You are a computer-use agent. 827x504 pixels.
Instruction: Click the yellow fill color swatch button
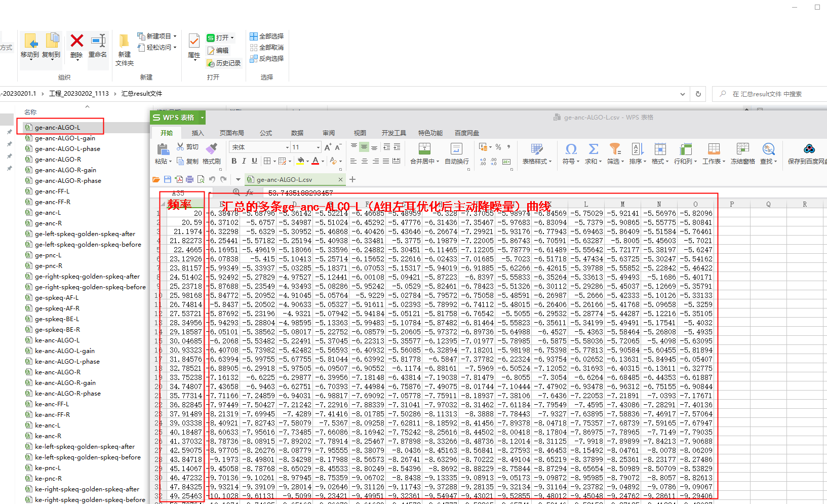[300, 161]
